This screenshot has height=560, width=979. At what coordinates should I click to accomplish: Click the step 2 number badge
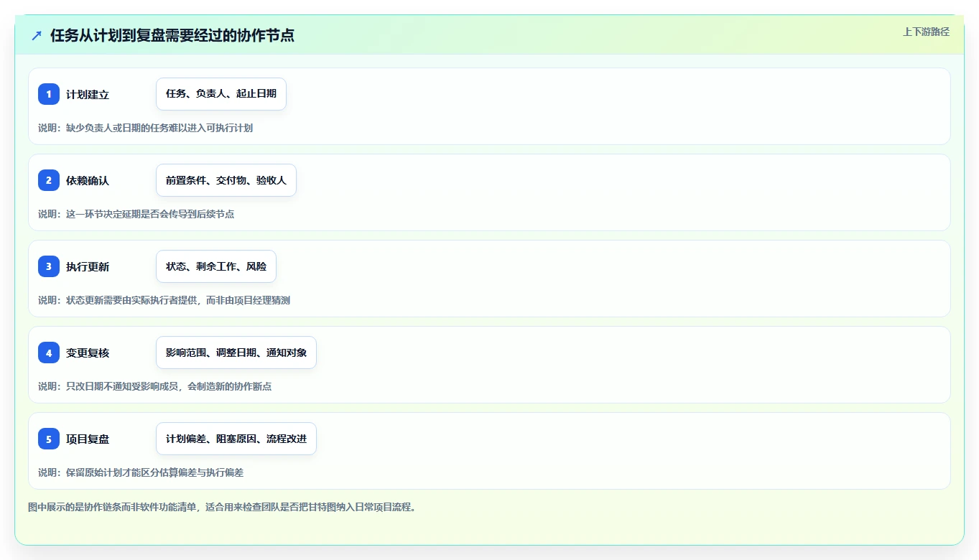[49, 180]
